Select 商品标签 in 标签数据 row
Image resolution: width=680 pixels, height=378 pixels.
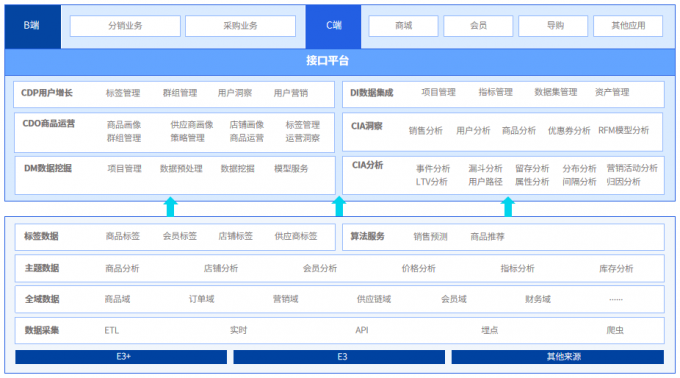pos(123,236)
